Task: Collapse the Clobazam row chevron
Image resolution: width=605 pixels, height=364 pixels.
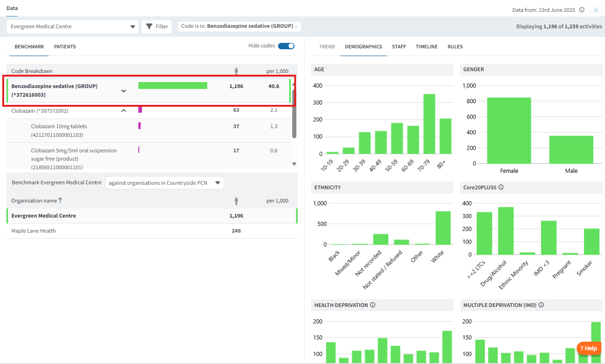Action: [123, 110]
